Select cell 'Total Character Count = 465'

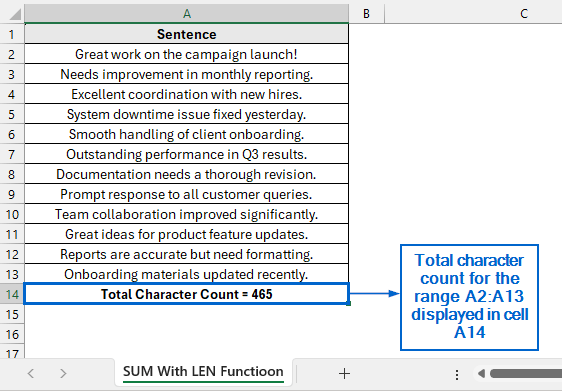pos(186,294)
